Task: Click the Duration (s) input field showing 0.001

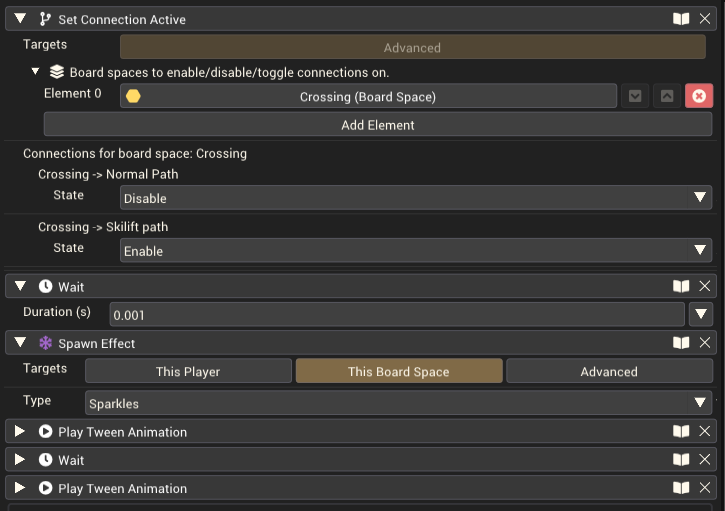Action: point(397,314)
